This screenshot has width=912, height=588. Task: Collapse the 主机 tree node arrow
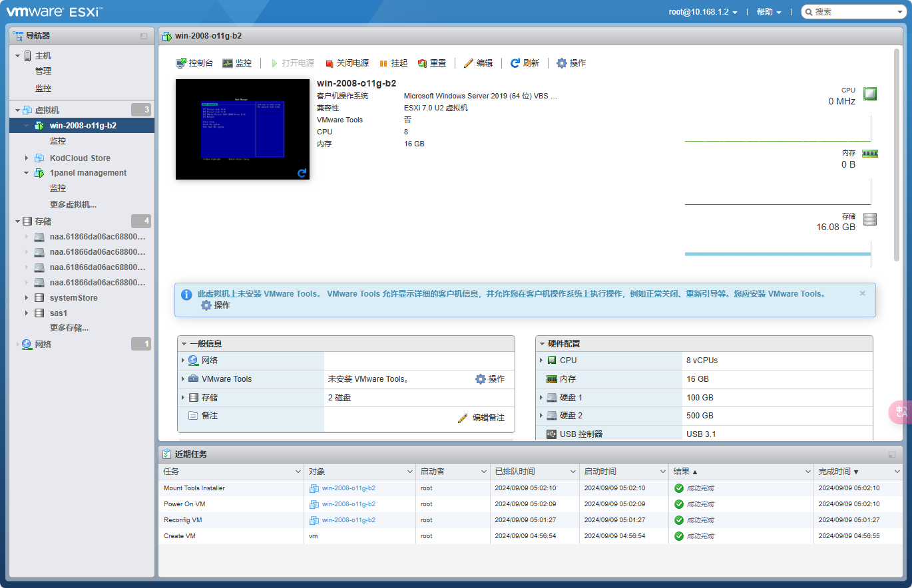click(18, 56)
